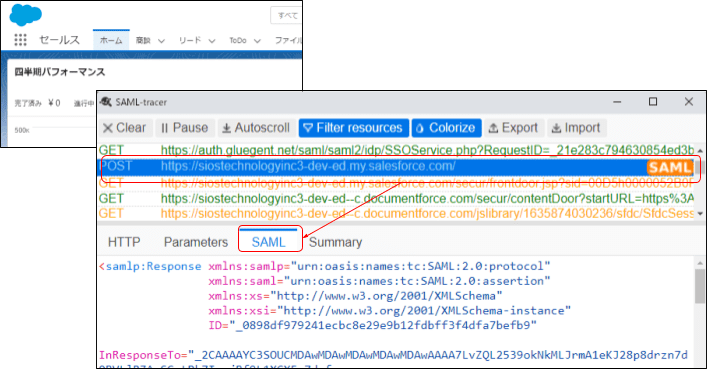This screenshot has width=707, height=369.
Task: Toggle Autoscroll in SAML-tracer
Action: (256, 128)
